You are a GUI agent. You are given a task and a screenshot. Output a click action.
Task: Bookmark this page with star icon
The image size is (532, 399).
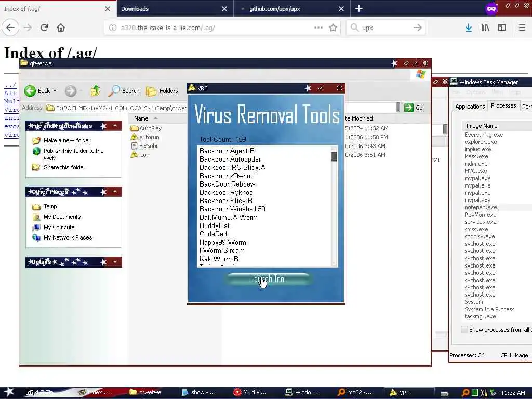333,28
